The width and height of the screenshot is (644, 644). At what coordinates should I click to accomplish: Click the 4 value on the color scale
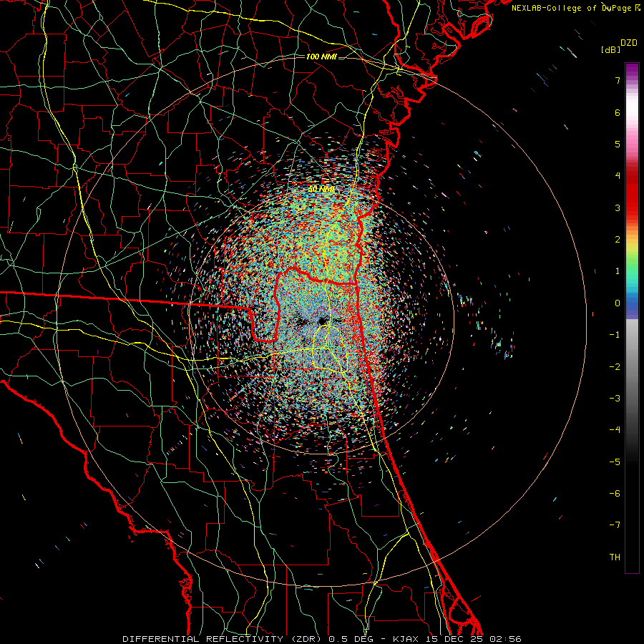(x=618, y=176)
